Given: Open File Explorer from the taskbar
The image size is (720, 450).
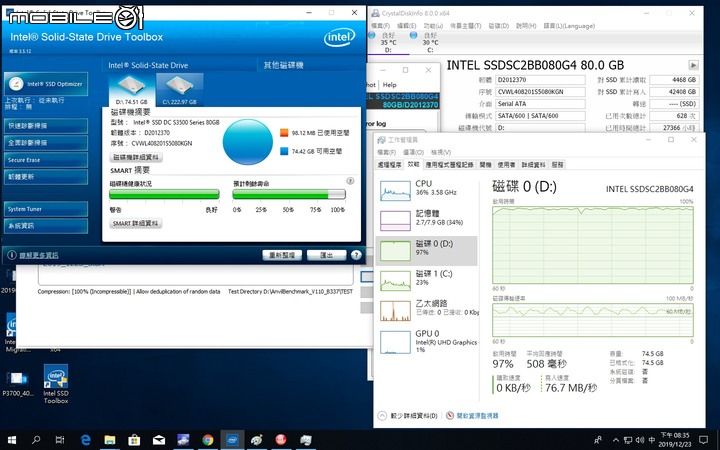Looking at the screenshot, I should click(110, 440).
